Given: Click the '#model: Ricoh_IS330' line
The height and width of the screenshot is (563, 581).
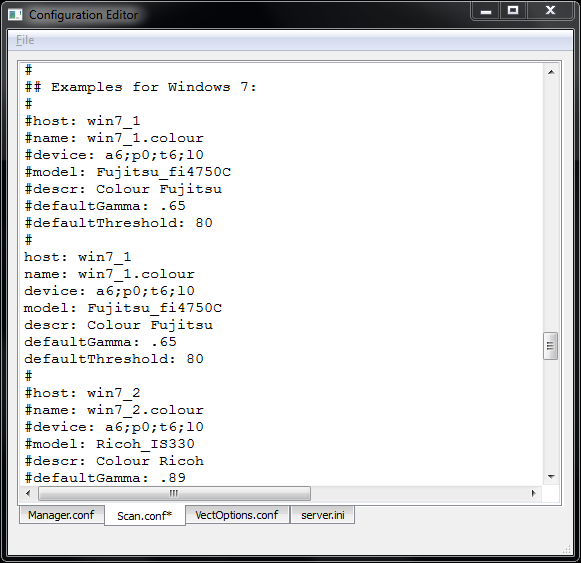Looking at the screenshot, I should 109,444.
